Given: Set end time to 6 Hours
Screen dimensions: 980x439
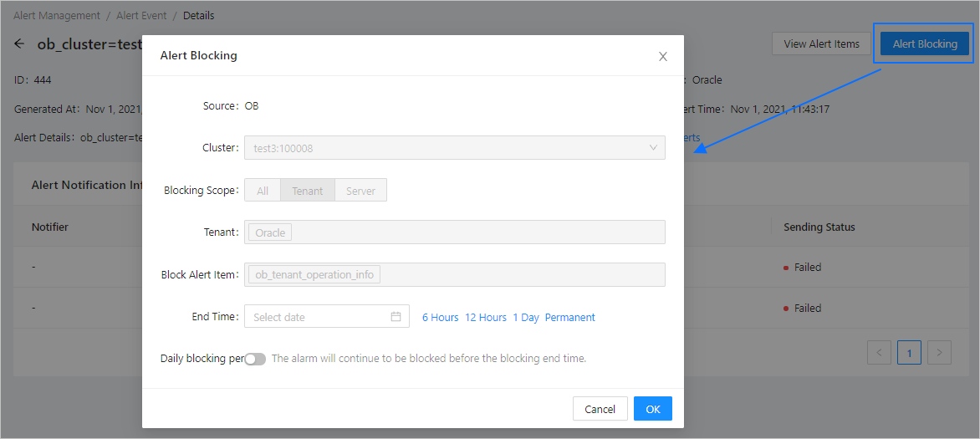Looking at the screenshot, I should click(440, 318).
